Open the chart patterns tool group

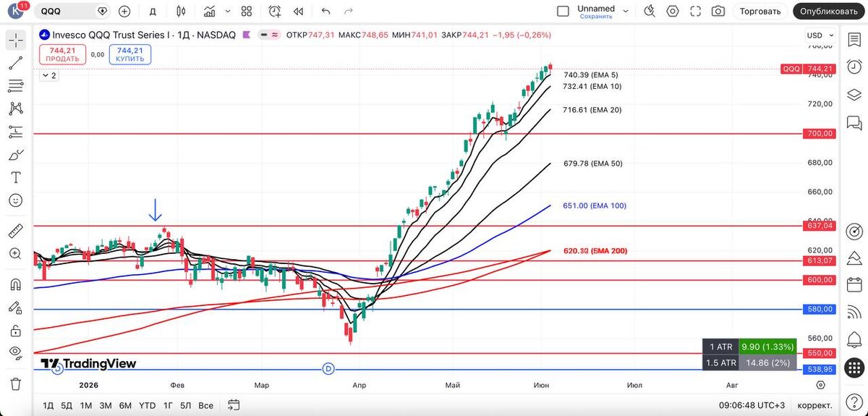click(x=16, y=109)
